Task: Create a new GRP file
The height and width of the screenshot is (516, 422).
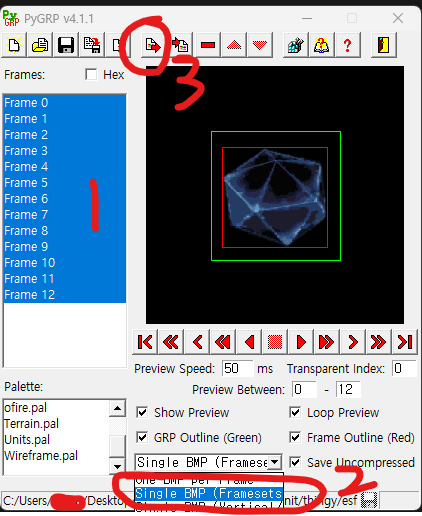Action: click(x=14, y=45)
